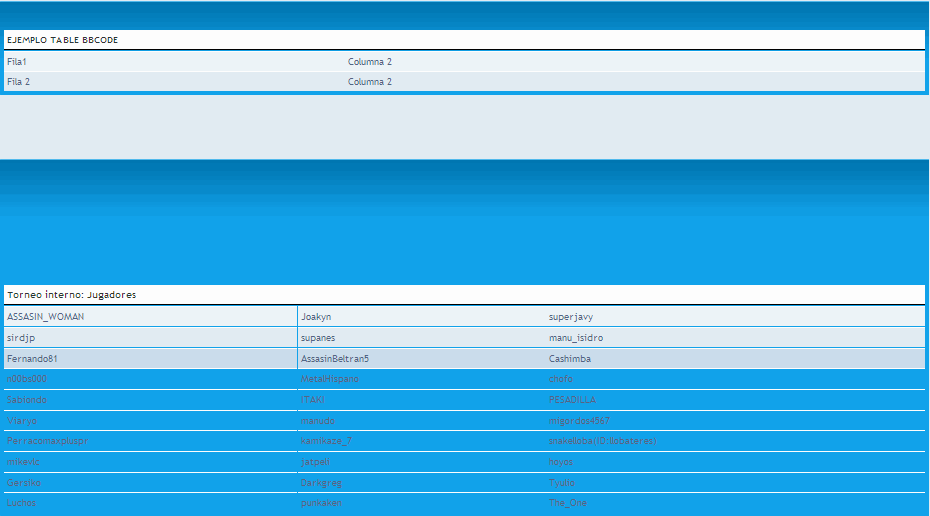Viewport: 930px width, 516px height.
Task: Select the Cashimba cell
Action: click(x=570, y=359)
